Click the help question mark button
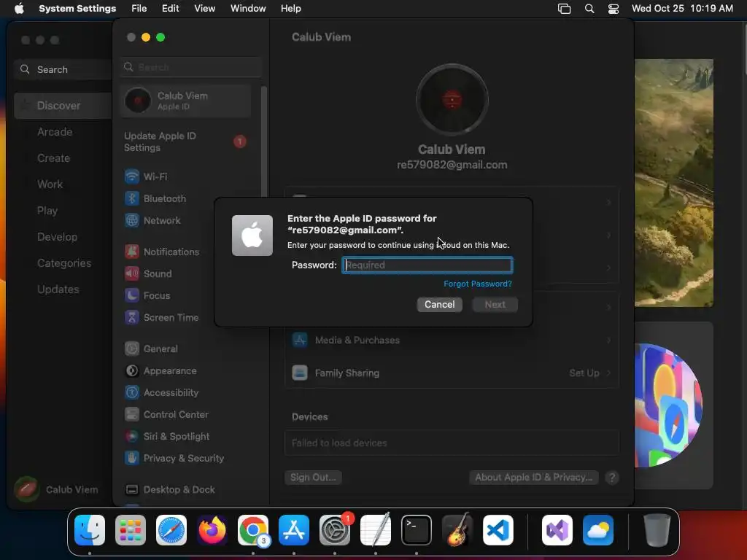747x560 pixels. point(612,478)
